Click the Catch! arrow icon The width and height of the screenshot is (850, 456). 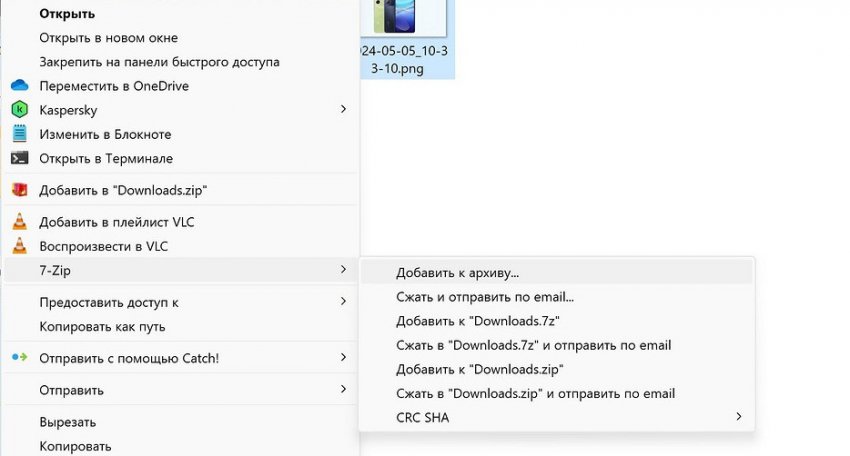coord(19,358)
